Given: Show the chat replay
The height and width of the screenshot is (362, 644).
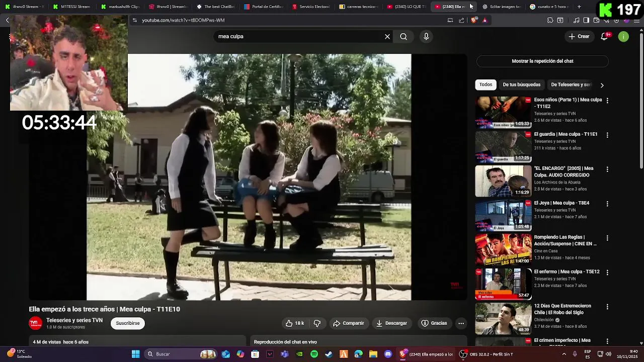Looking at the screenshot, I should [x=542, y=61].
